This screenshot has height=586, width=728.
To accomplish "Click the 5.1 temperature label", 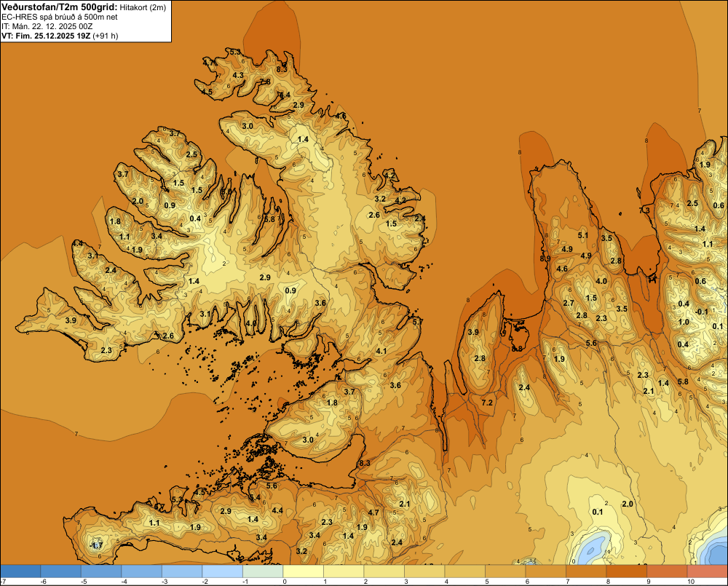I will click(x=582, y=235).
